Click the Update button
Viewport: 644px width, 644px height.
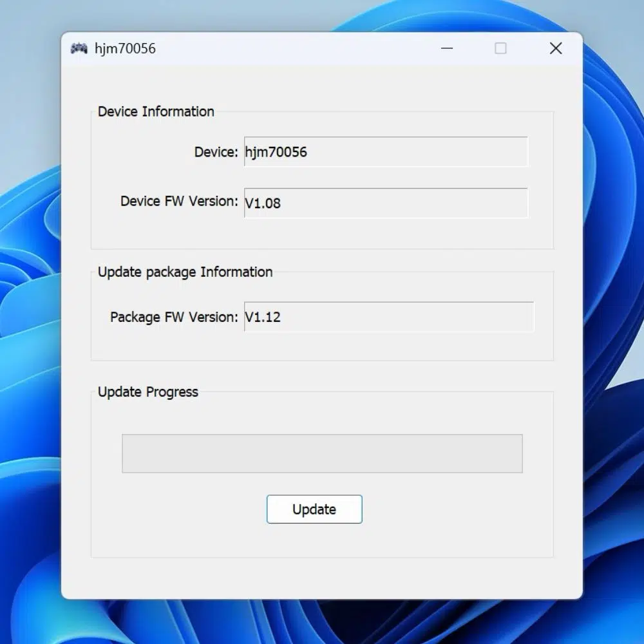(314, 509)
